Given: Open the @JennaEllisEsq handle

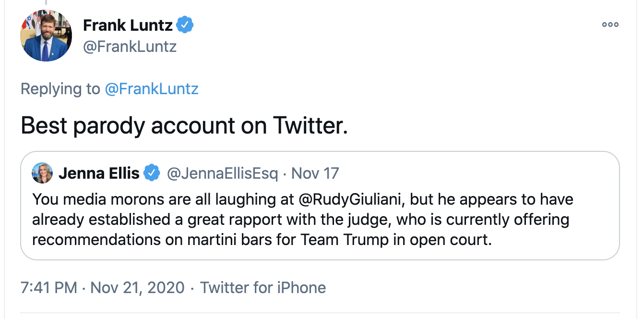Looking at the screenshot, I should point(222,173).
